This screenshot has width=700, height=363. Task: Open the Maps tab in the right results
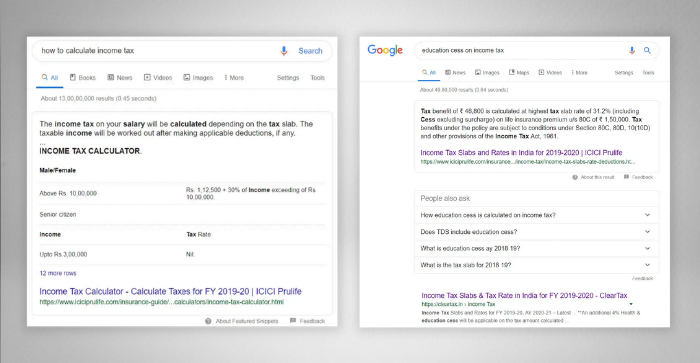(x=519, y=72)
